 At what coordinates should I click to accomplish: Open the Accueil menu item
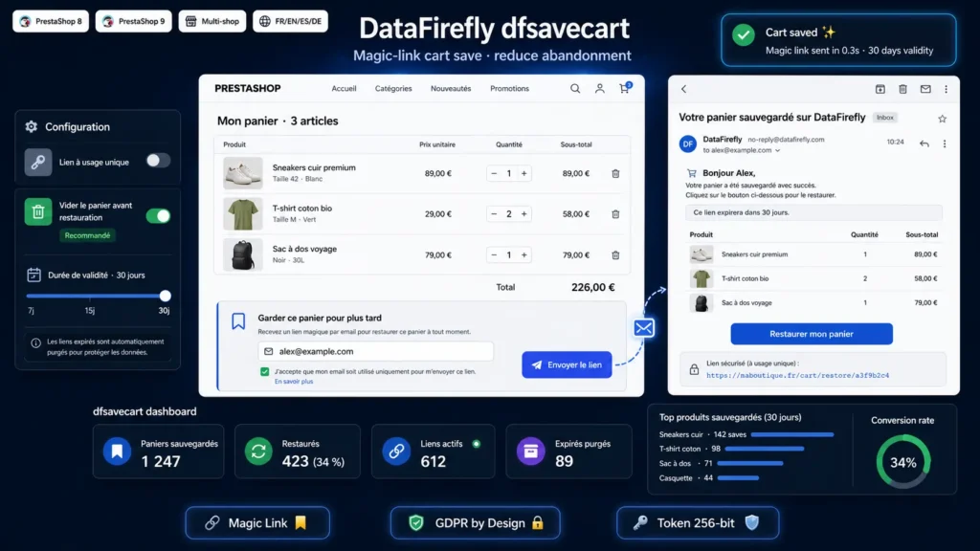(x=344, y=89)
